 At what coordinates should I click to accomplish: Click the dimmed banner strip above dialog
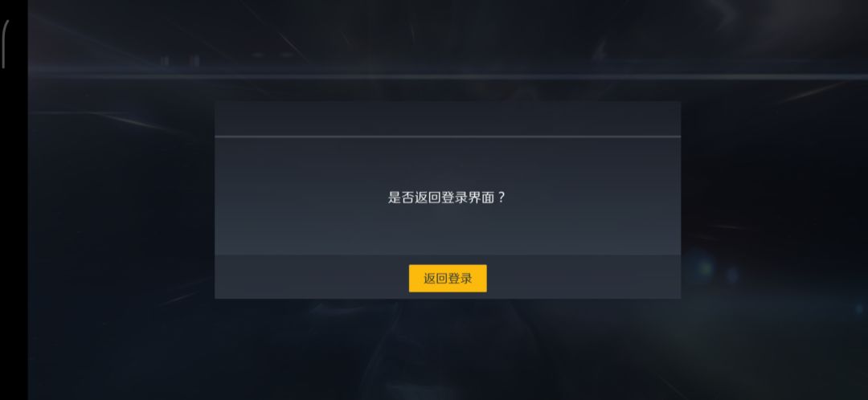448,76
